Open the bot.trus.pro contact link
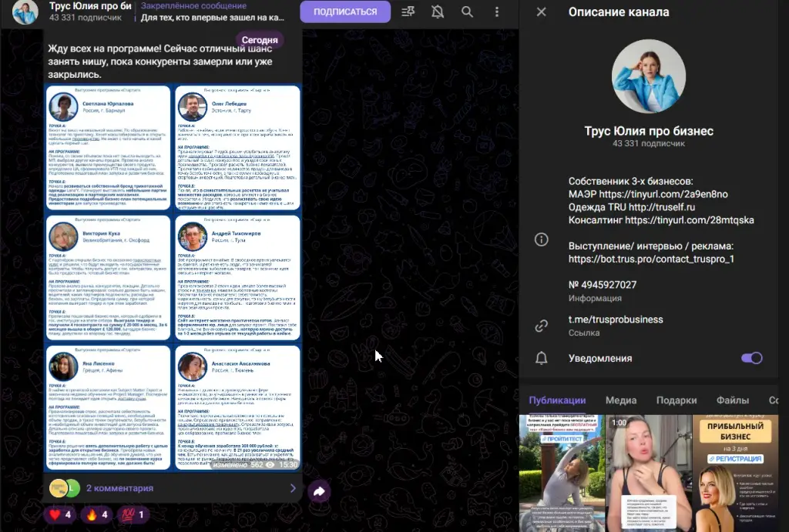This screenshot has height=532, width=789. pos(651,259)
